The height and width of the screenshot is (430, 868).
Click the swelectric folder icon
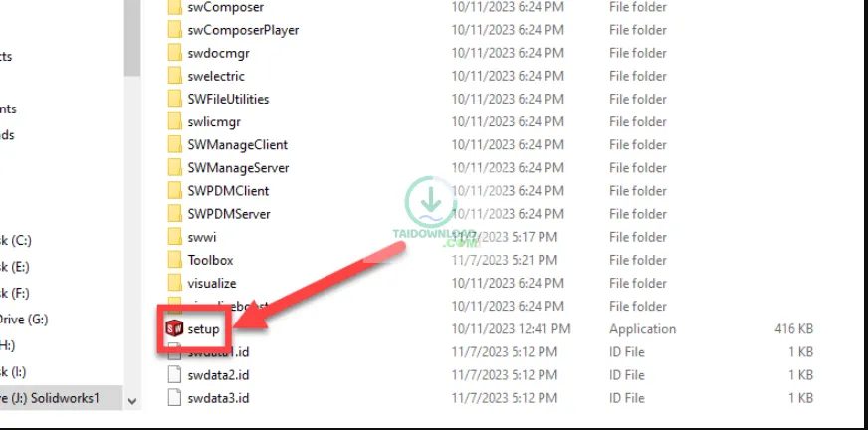(174, 76)
